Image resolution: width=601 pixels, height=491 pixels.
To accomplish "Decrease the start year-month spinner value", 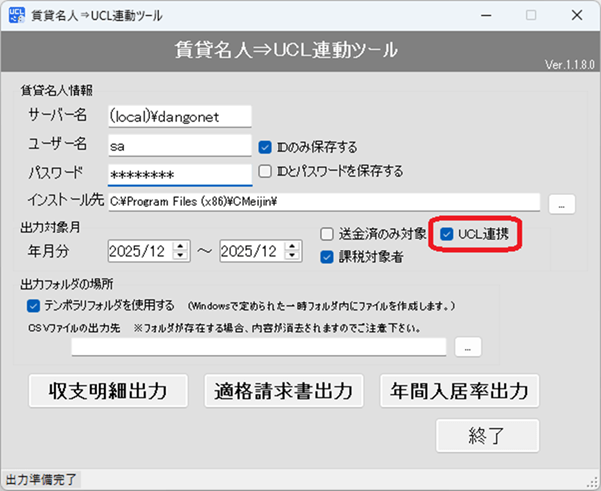I will [181, 256].
